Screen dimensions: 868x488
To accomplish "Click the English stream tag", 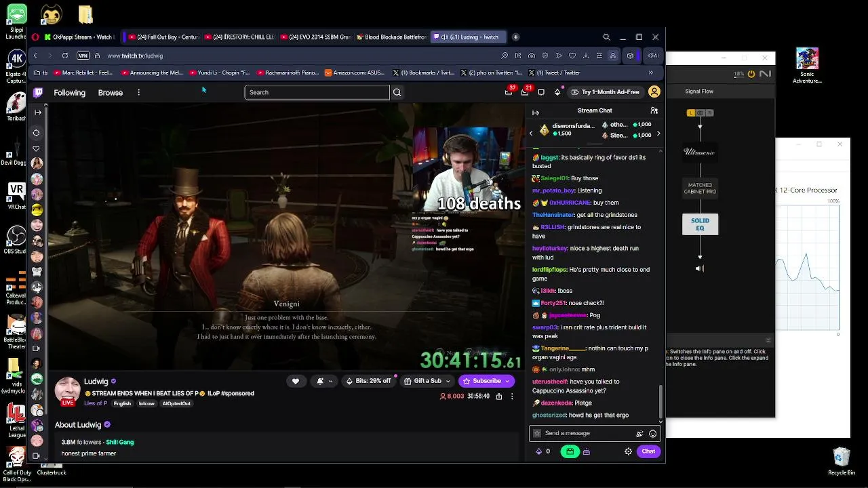I will (x=122, y=403).
